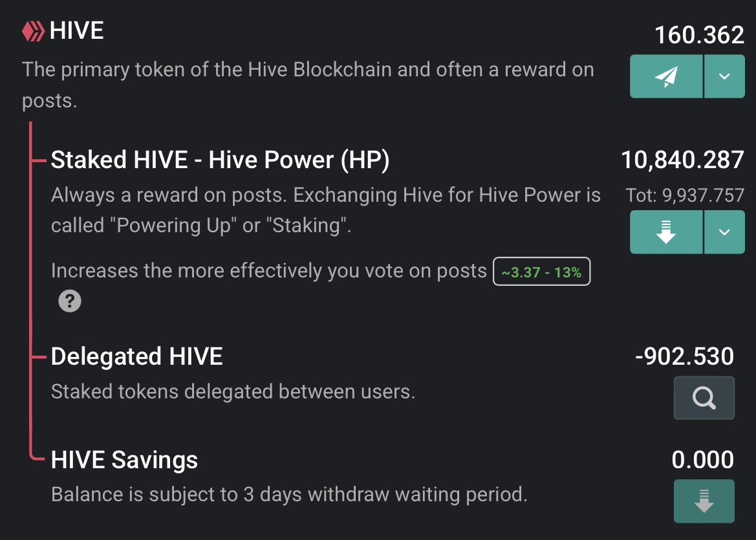Viewport: 756px width, 540px height.
Task: Click the 0.000 savings balance
Action: 702,460
